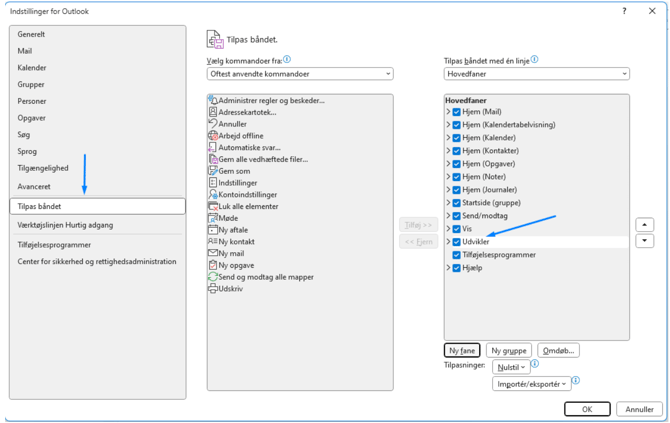Viewport: 670px width, 423px height.
Task: Click the Gem som save icon
Action: coord(213,171)
